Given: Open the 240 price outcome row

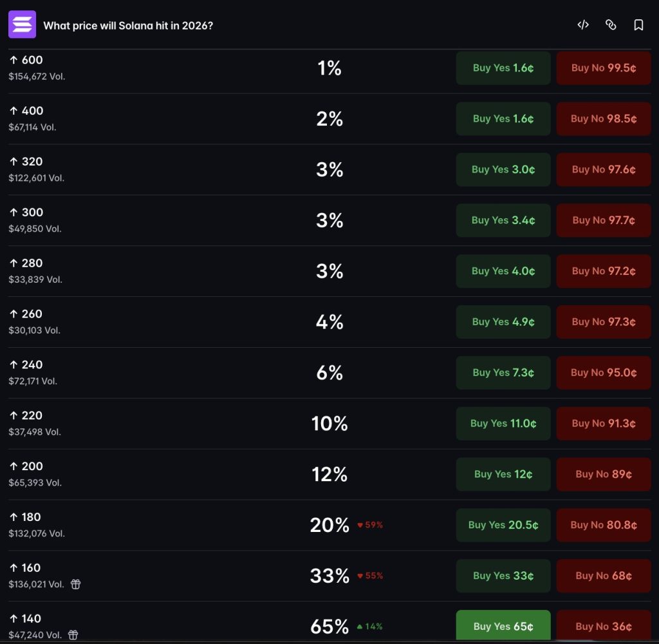Looking at the screenshot, I should click(329, 373).
